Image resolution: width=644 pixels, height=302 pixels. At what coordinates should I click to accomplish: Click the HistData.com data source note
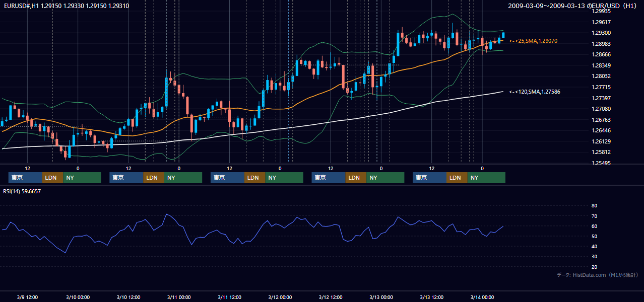tap(598, 275)
